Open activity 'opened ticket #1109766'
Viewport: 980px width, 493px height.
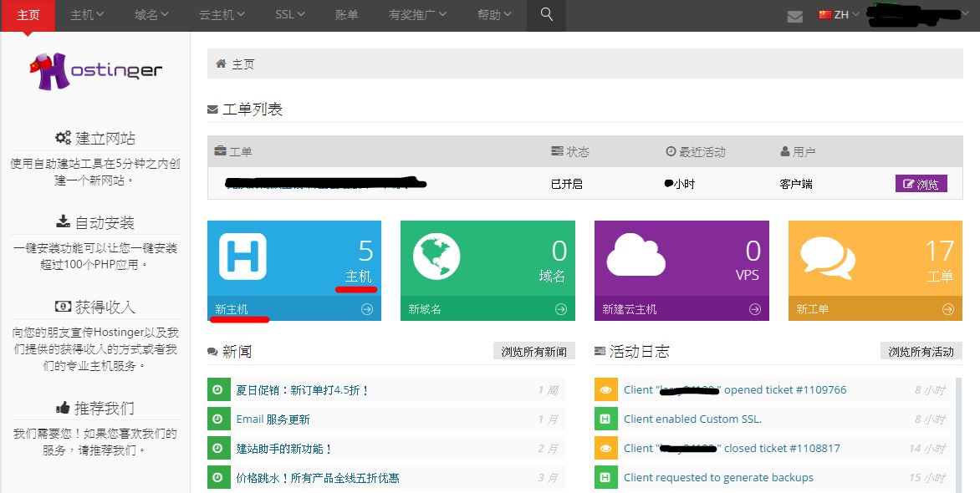[735, 390]
